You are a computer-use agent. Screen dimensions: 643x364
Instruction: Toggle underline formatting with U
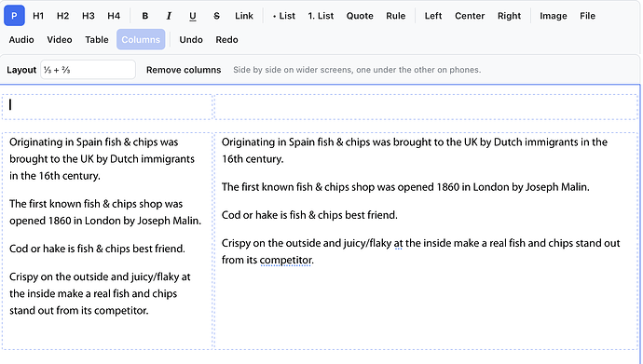click(x=192, y=16)
